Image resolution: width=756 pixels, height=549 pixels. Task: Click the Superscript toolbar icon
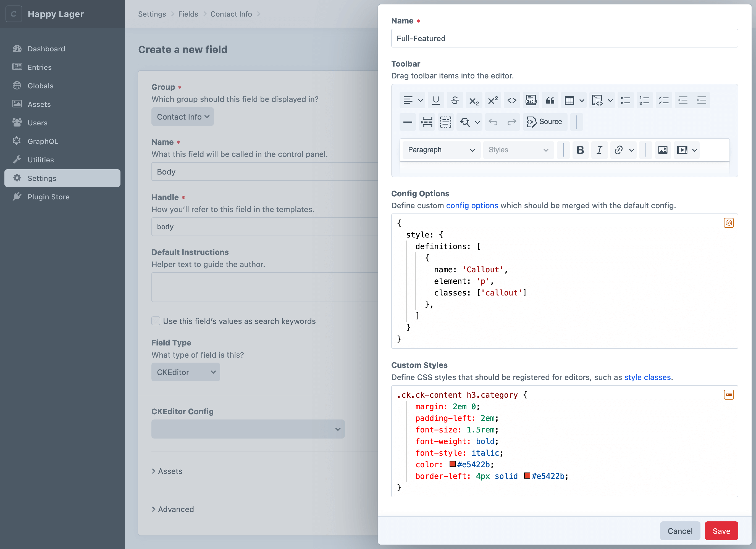[x=493, y=100]
